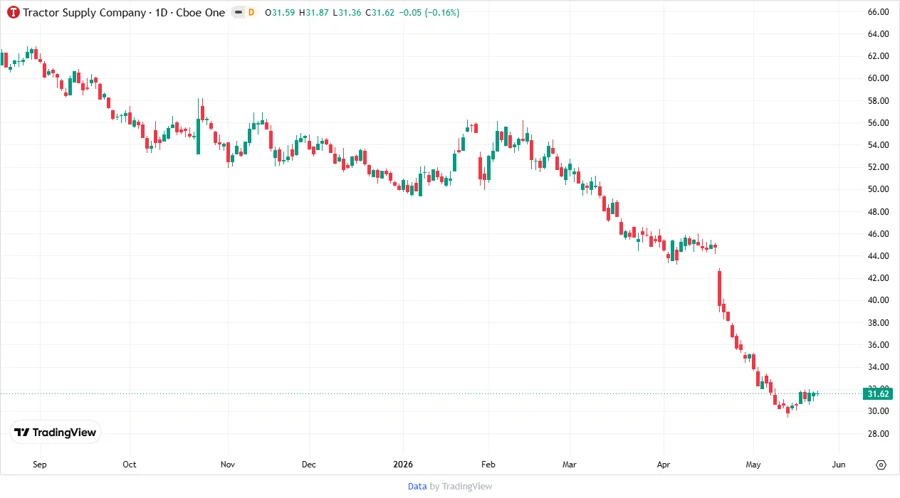
Task: Click the Apr label on the time axis
Action: click(x=664, y=464)
